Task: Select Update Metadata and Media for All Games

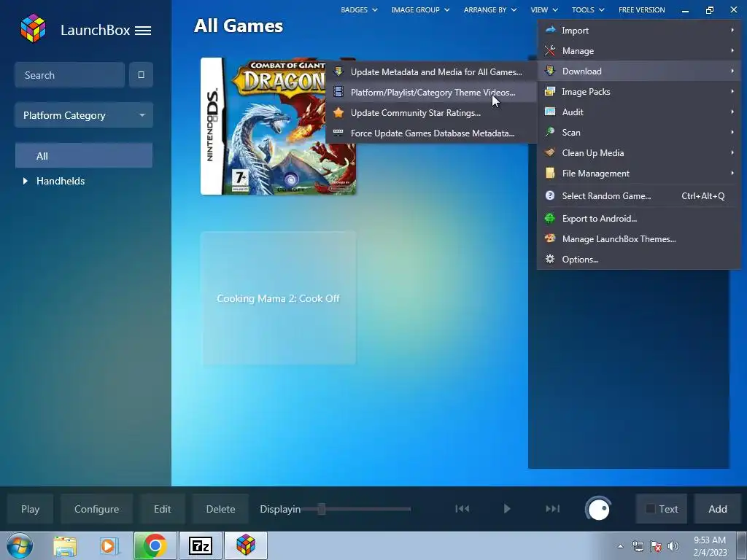Action: 432,72
